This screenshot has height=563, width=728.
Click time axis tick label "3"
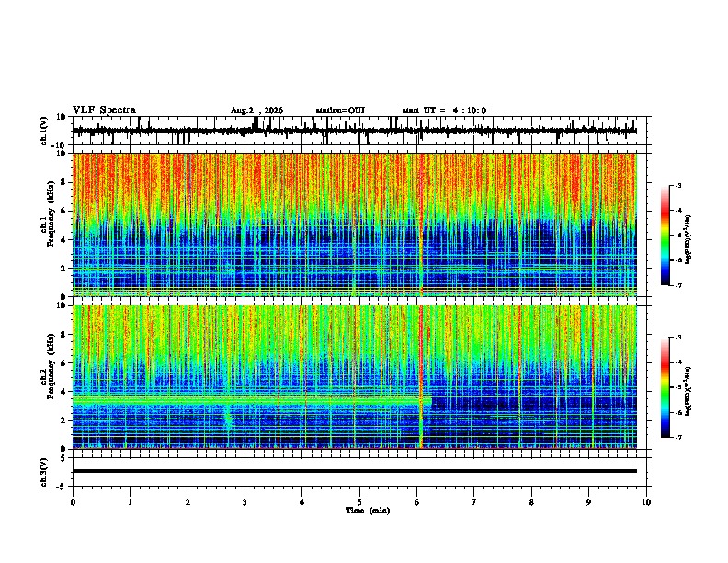[245, 502]
